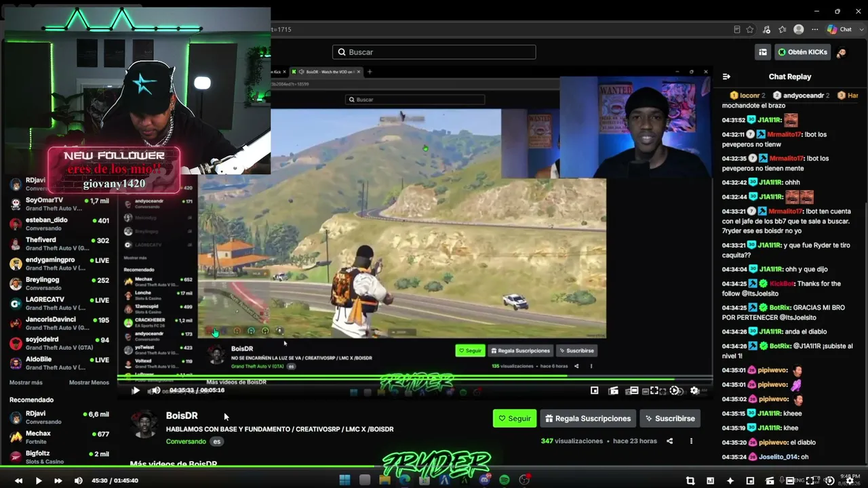The image size is (868, 488).
Task: Open Thefiverd channel in the sidebar
Action: 59,244
